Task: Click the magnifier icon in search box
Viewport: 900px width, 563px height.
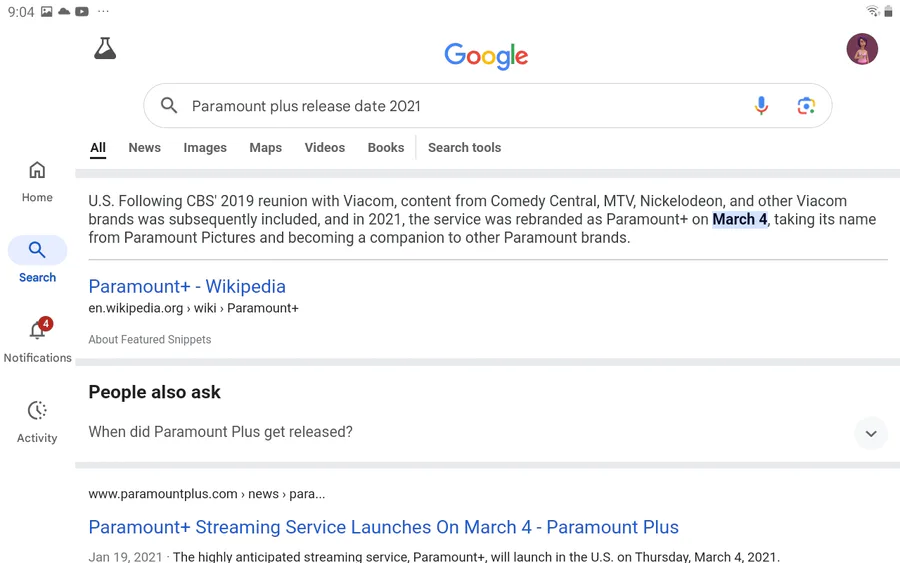Action: point(169,106)
